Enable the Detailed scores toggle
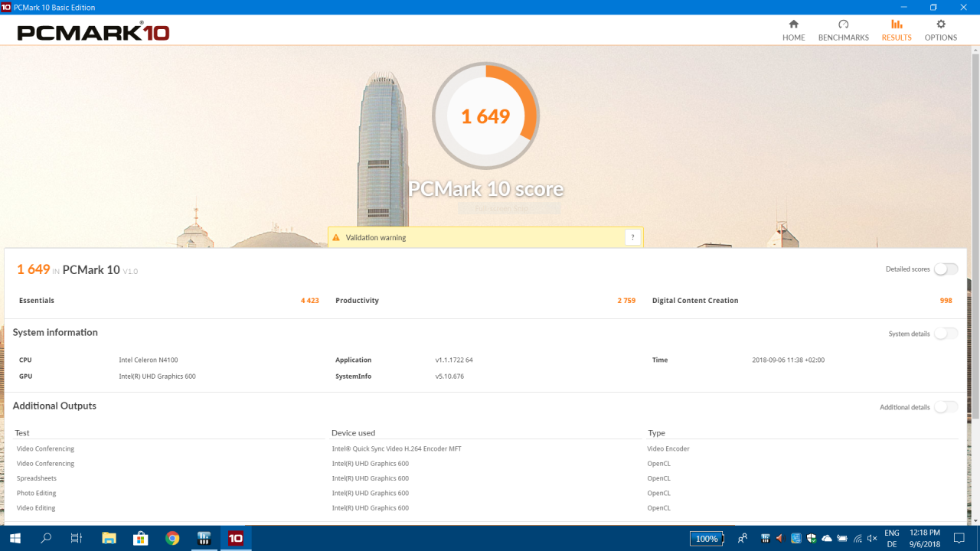980x551 pixels. pyautogui.click(x=946, y=269)
